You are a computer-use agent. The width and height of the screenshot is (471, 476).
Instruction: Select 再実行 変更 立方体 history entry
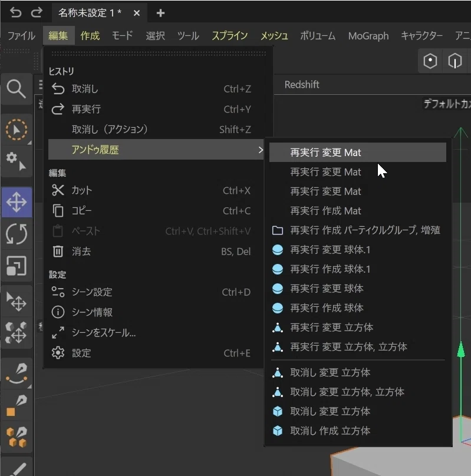[x=358, y=328]
